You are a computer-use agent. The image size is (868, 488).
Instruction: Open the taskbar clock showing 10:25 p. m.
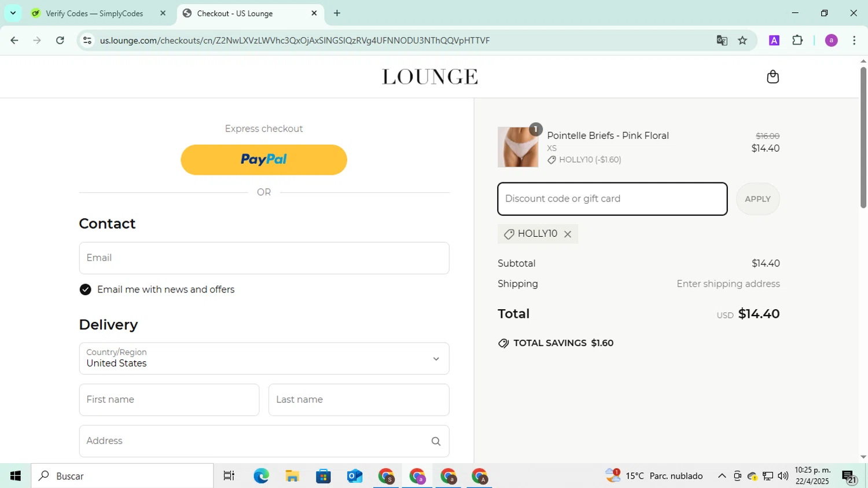click(x=813, y=476)
